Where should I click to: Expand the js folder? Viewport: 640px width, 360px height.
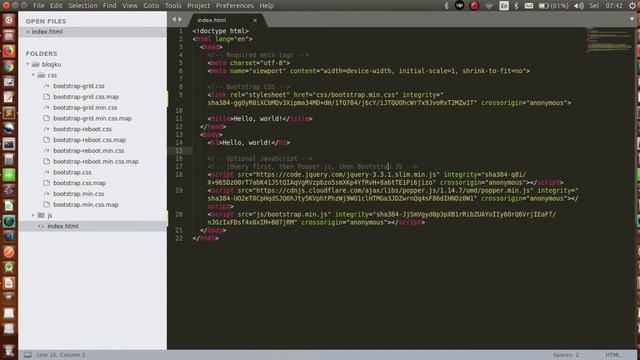point(33,215)
